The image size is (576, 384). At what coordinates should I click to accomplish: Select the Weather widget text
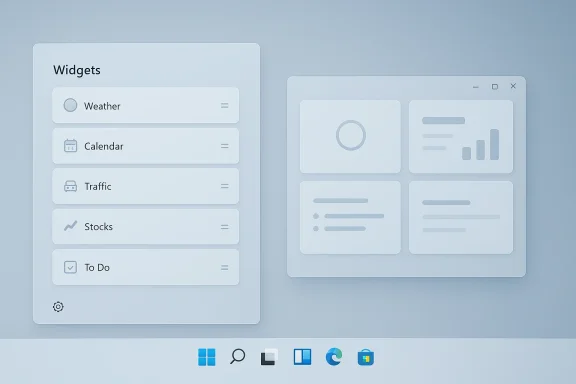coord(102,106)
